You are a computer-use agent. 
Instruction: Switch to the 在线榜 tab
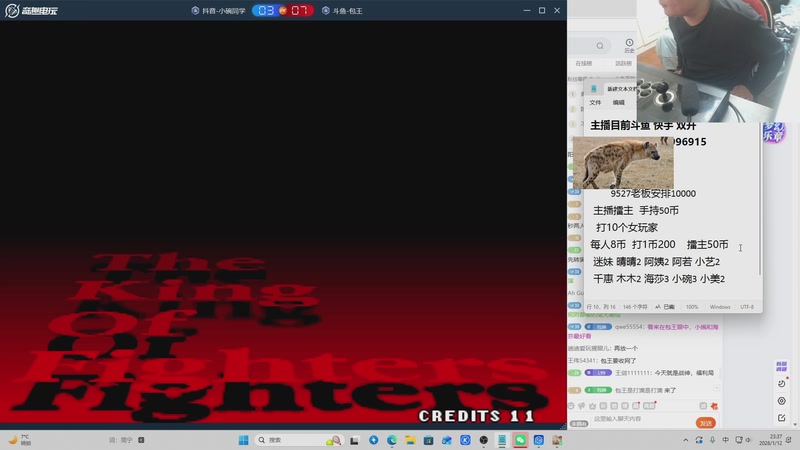pyautogui.click(x=584, y=63)
